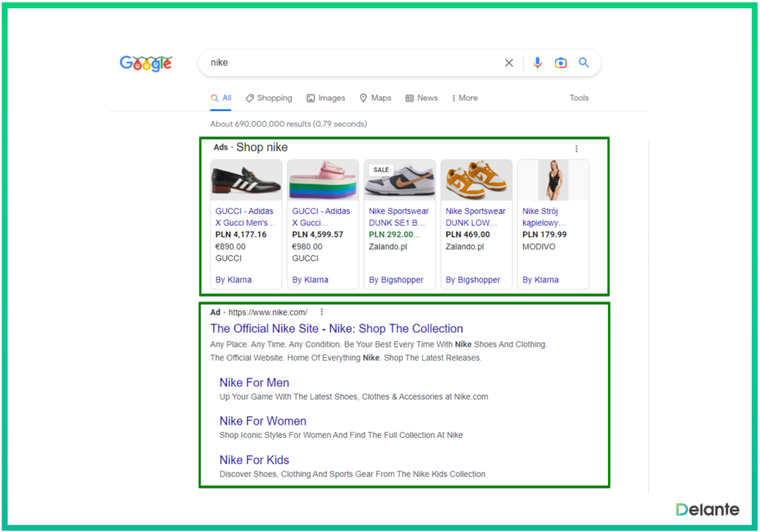Open three-dot menu for Shop nike ads
760x532 pixels.
(x=576, y=148)
